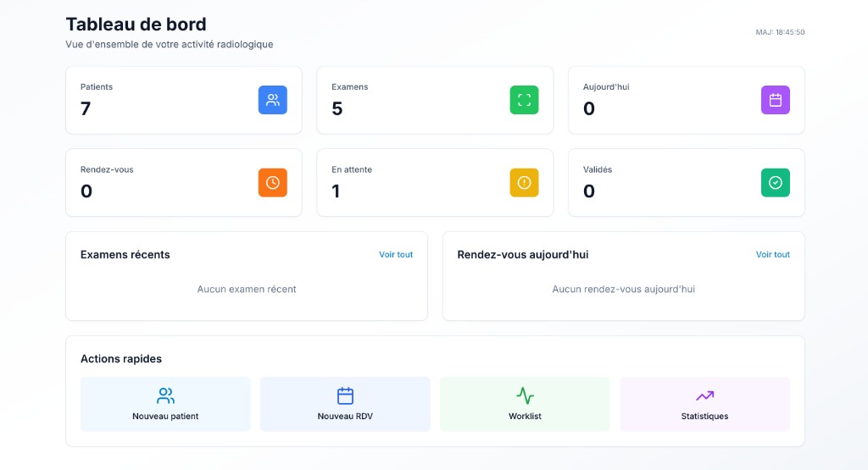
Task: Click the trending arrow icon above Statistiques
Action: 704,396
